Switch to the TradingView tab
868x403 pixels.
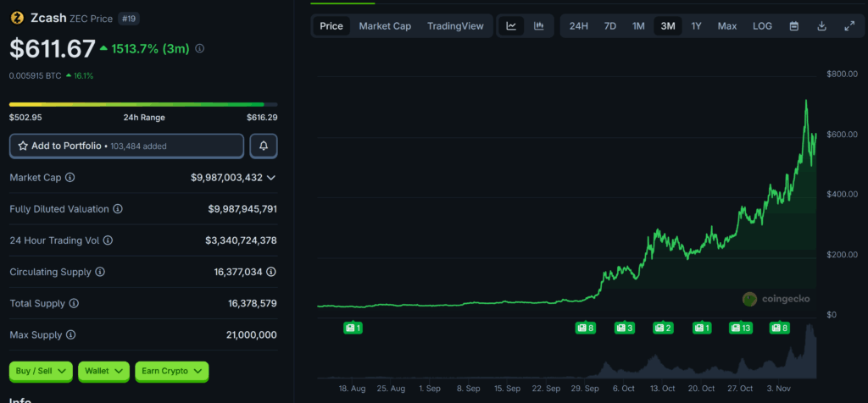(x=455, y=26)
